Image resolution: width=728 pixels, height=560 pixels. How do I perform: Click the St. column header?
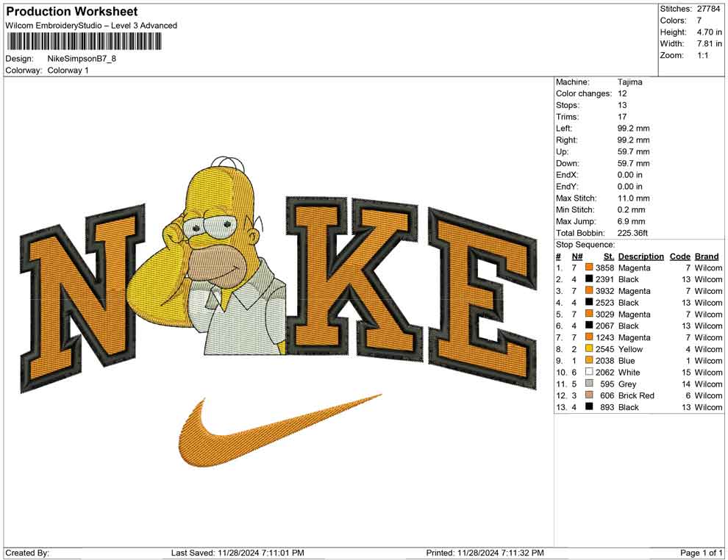coord(609,256)
